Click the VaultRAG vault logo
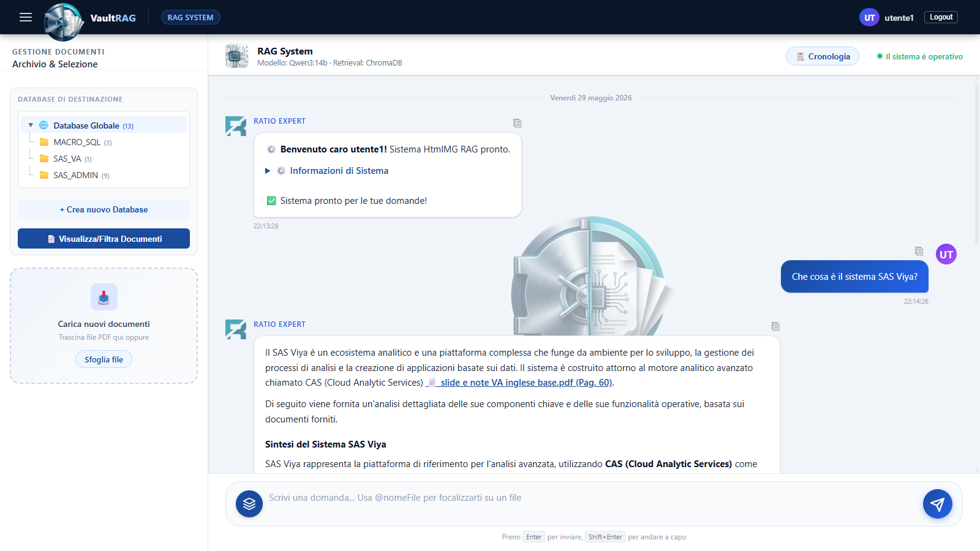980x551 pixels. pos(64,22)
